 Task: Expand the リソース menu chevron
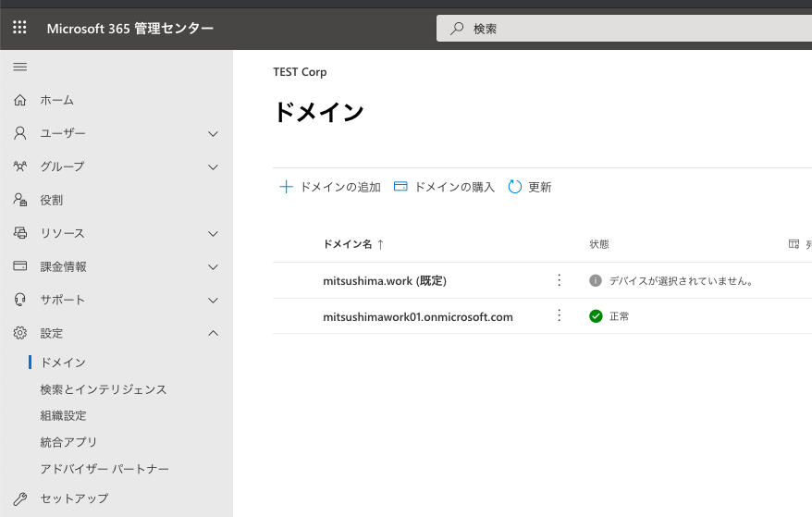tap(213, 234)
